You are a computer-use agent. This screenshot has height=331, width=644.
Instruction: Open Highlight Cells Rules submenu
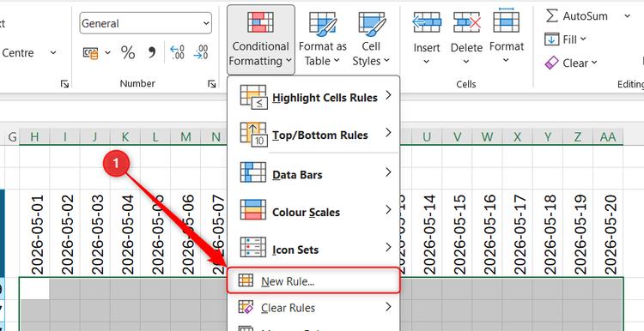[x=313, y=98]
